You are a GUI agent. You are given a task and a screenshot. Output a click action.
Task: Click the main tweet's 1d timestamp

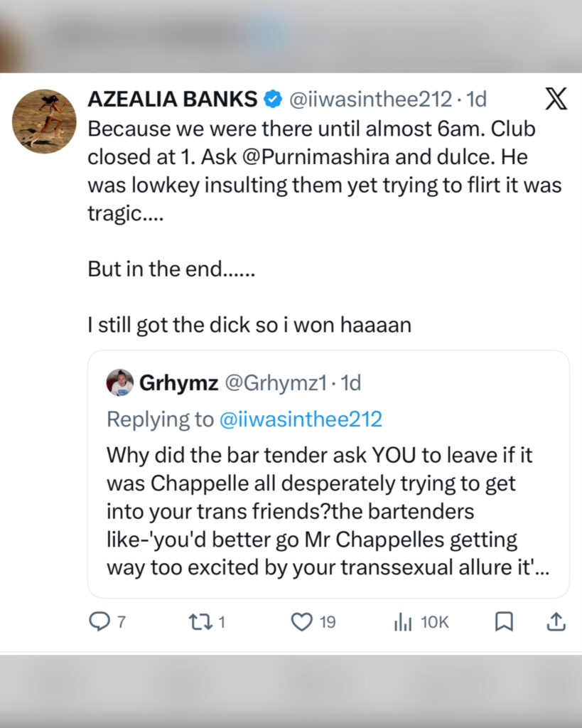(475, 100)
